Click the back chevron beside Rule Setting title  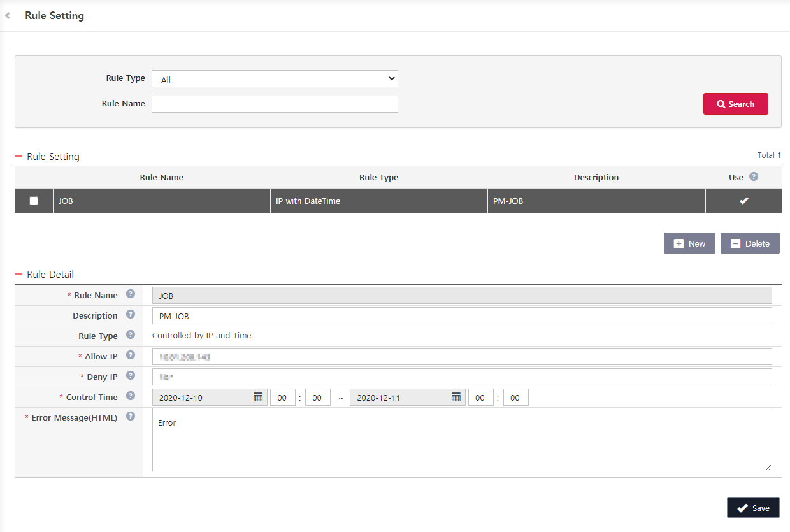click(7, 15)
